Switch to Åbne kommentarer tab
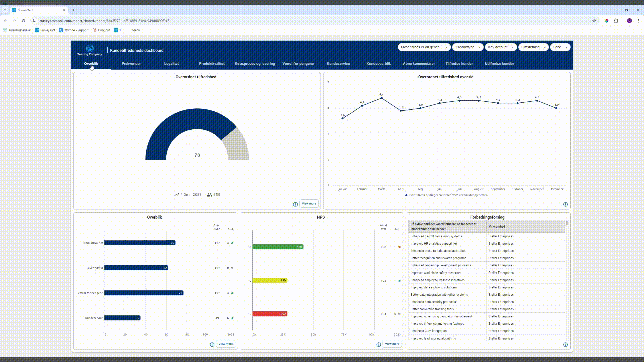 pos(419,64)
